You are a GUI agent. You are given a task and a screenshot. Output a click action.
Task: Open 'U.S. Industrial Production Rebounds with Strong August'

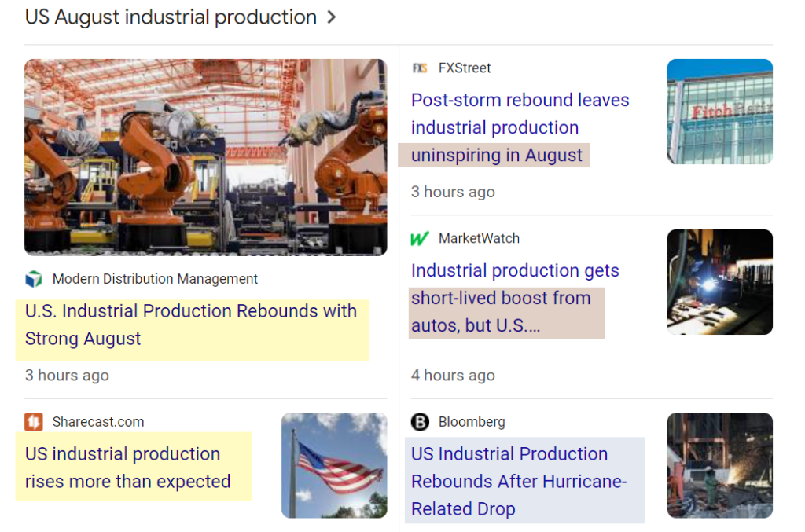[x=191, y=325]
